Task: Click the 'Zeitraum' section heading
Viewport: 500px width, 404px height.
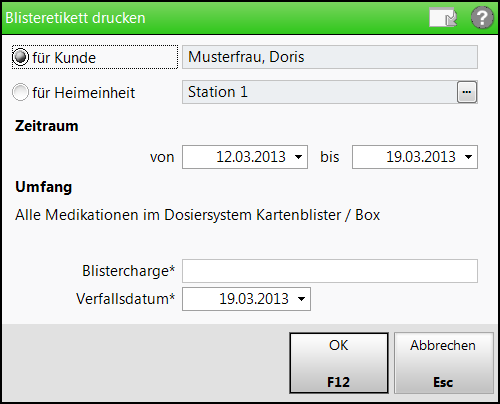Action: (x=47, y=126)
